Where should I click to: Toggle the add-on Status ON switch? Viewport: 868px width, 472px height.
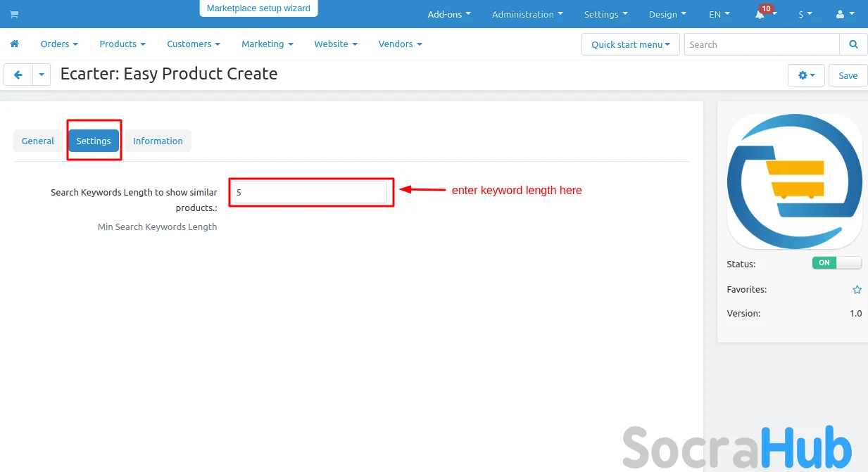pos(836,263)
